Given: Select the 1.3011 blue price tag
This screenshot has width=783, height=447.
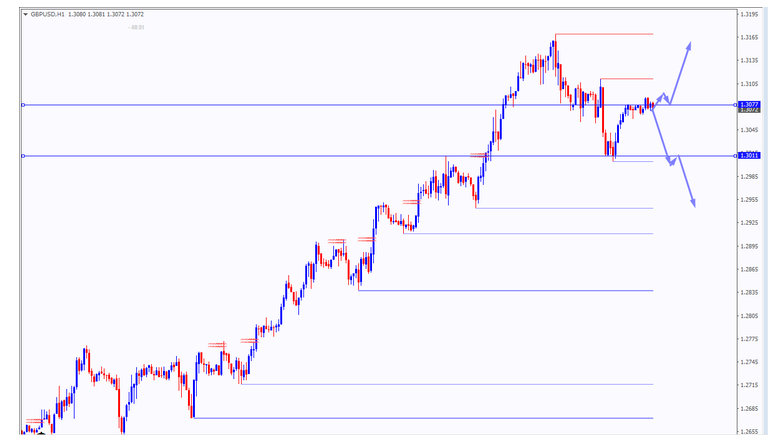Looking at the screenshot, I should [751, 156].
